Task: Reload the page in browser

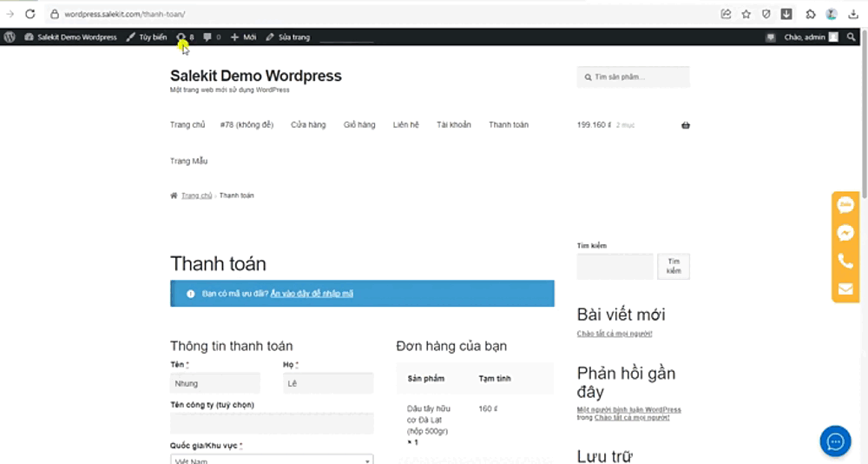Action: tap(30, 14)
